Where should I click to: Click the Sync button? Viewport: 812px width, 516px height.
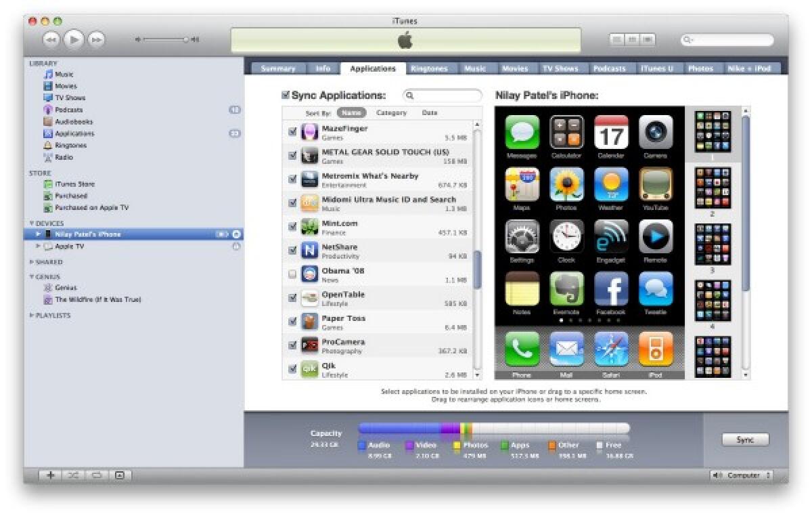tap(745, 440)
